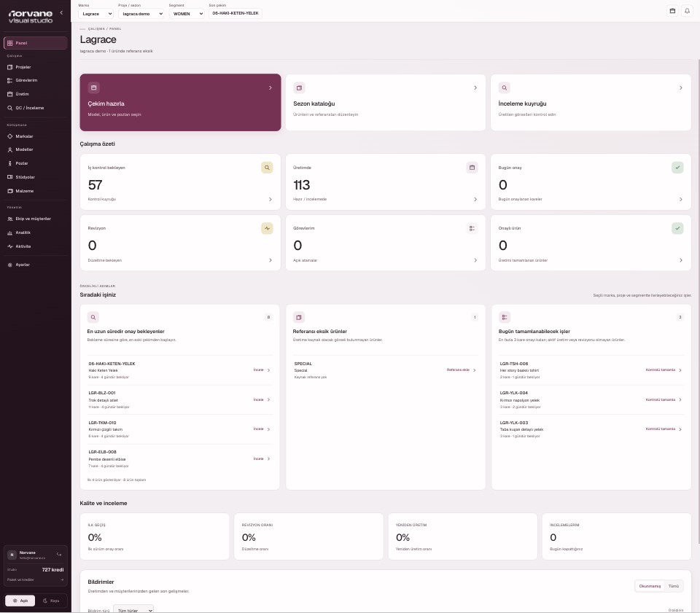Click İncele for LGR-BLZ-001
This screenshot has height=613, width=700.
pos(262,399)
